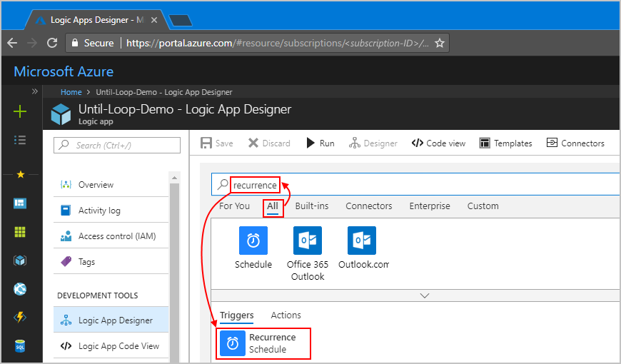Image resolution: width=621 pixels, height=364 pixels.
Task: Open the all services list icon
Action: 20,140
